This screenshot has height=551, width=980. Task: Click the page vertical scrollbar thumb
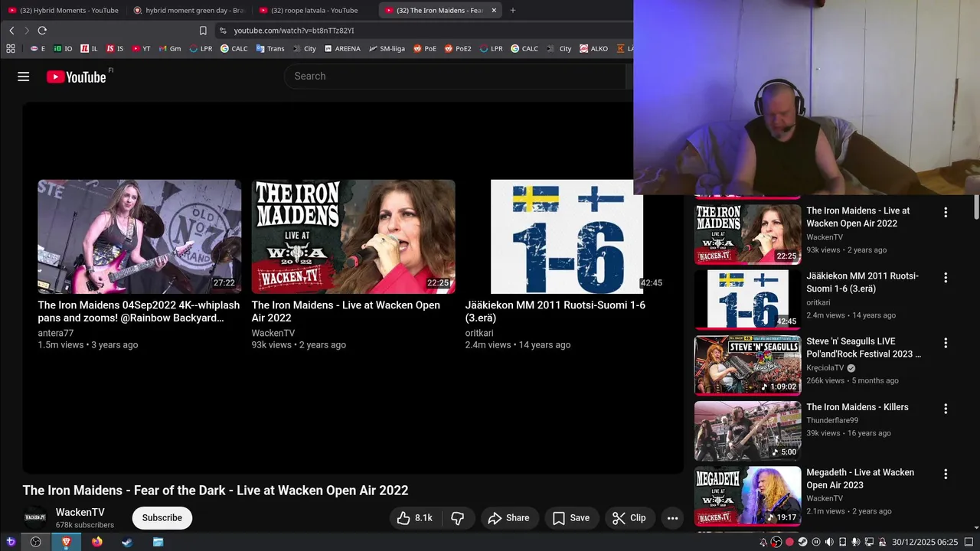[976, 207]
